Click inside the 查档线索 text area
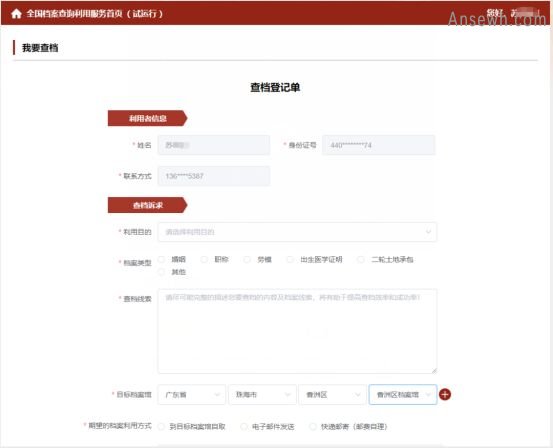553x448 pixels. pyautogui.click(x=297, y=331)
